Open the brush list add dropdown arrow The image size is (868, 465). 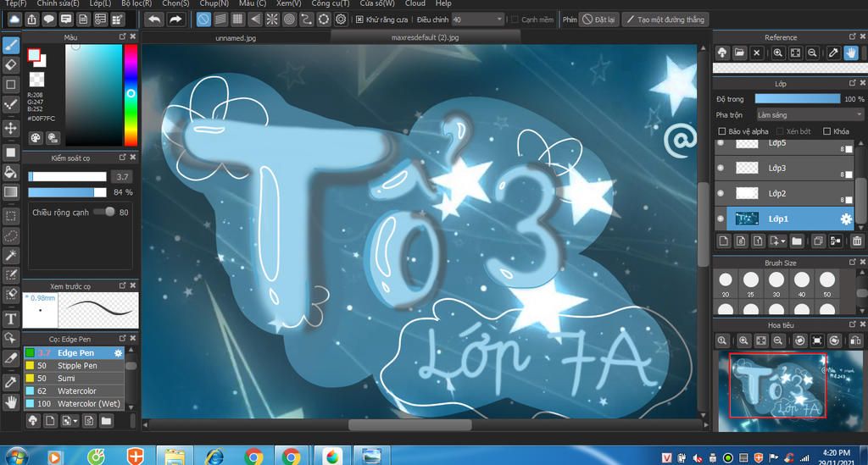75,421
